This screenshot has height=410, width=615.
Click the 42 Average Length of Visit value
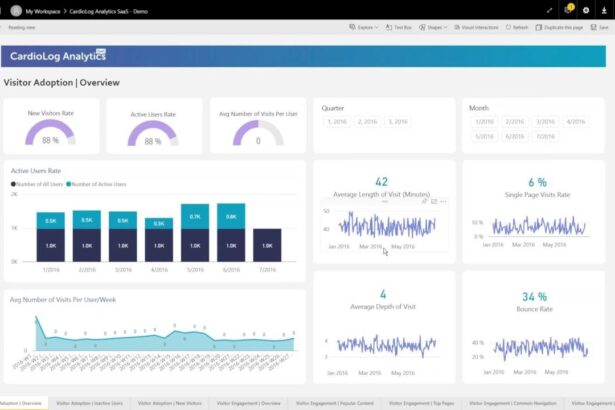coord(381,182)
